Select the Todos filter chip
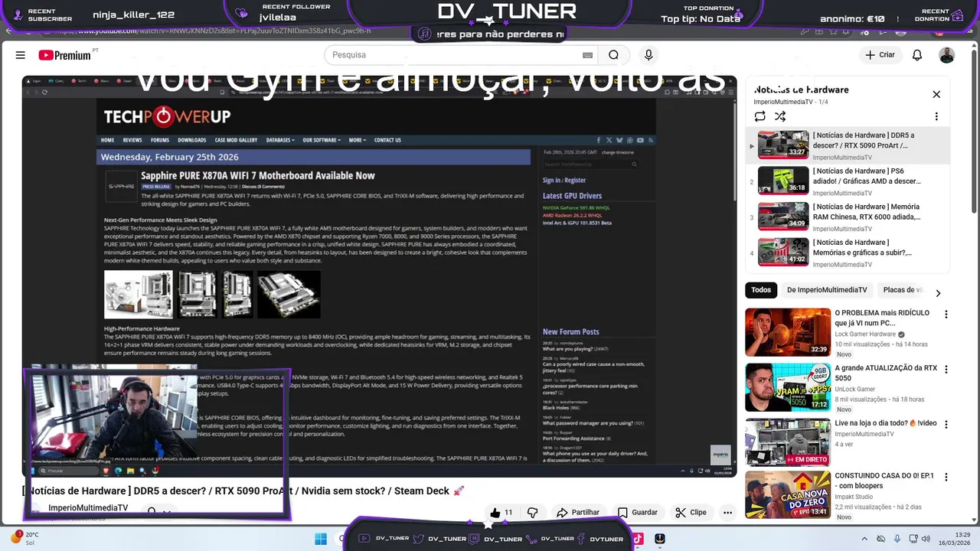This screenshot has height=551, width=980. click(761, 290)
